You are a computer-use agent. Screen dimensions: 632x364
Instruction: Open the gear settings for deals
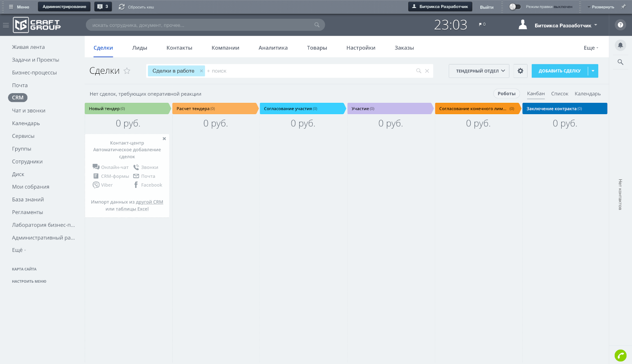(520, 71)
